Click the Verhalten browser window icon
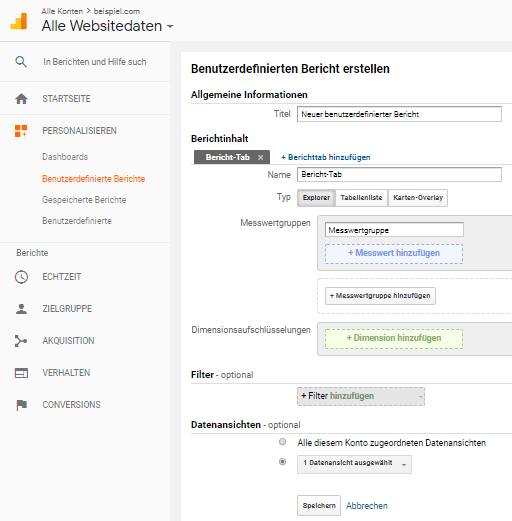The width and height of the screenshot is (512, 521). pyautogui.click(x=21, y=373)
